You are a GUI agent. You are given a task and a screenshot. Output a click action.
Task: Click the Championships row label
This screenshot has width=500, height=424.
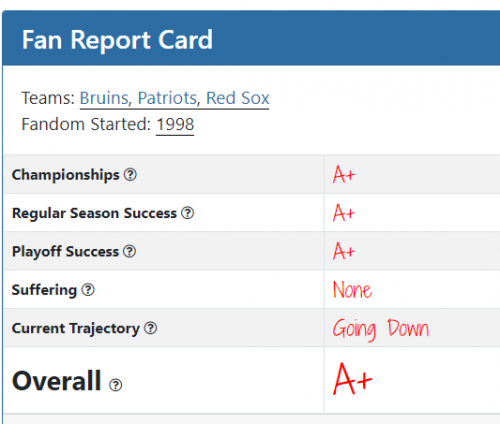(x=66, y=175)
